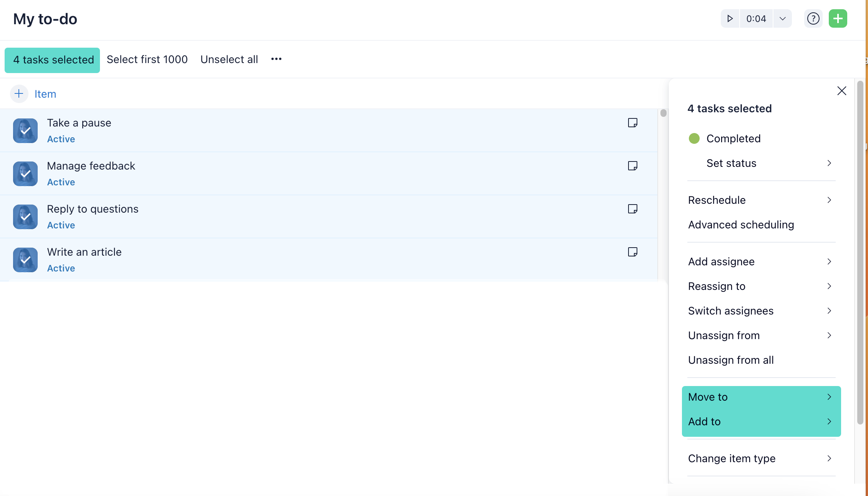Uncheck the Manage feedback task avatar

tap(25, 174)
